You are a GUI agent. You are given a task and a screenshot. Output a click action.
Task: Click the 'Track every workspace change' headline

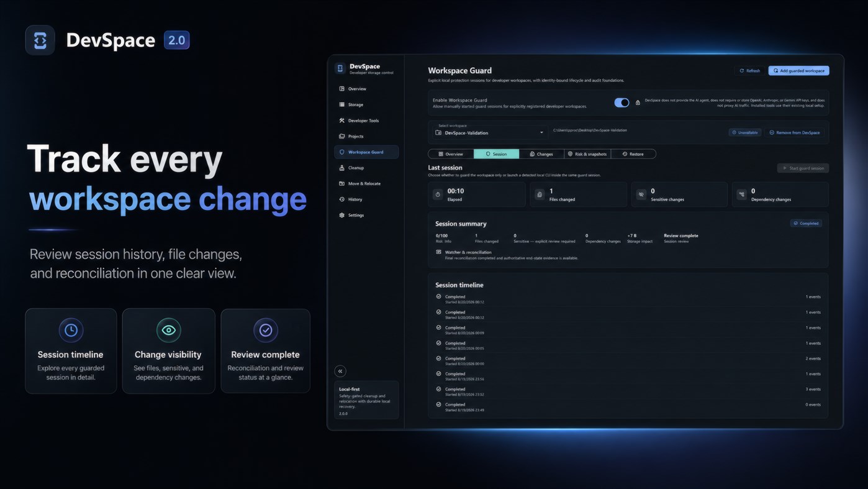[x=167, y=179]
